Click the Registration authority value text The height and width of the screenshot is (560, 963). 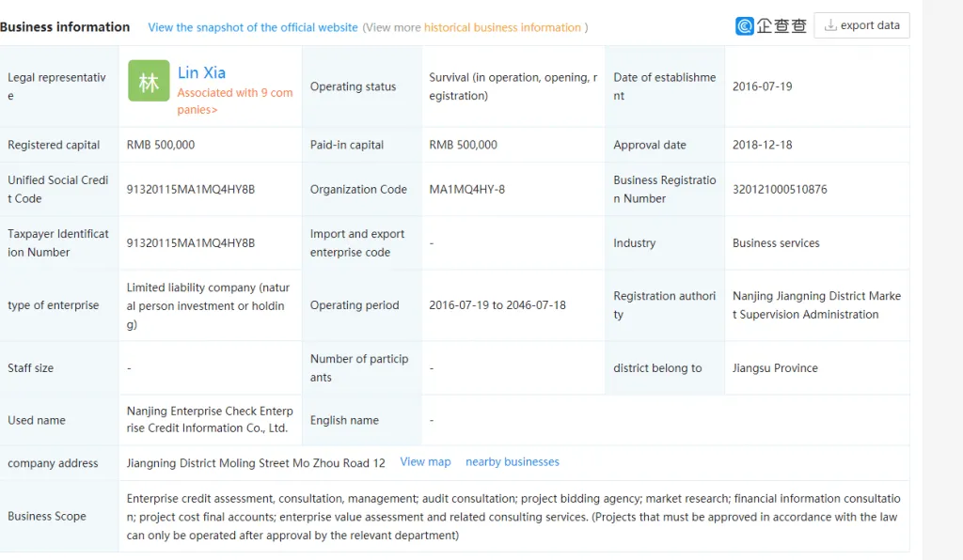[816, 304]
